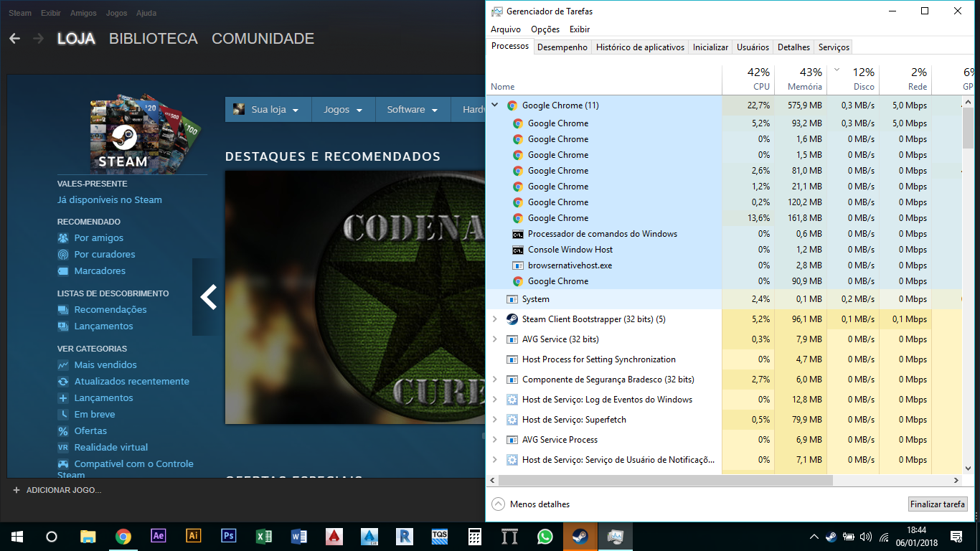Collapse the Google Chrome (11) process group

pyautogui.click(x=495, y=105)
